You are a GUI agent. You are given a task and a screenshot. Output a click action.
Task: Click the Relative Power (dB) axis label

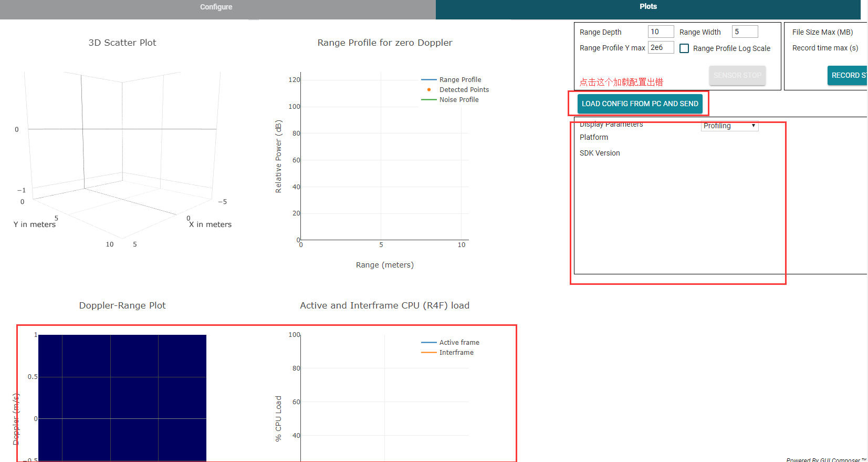point(278,157)
